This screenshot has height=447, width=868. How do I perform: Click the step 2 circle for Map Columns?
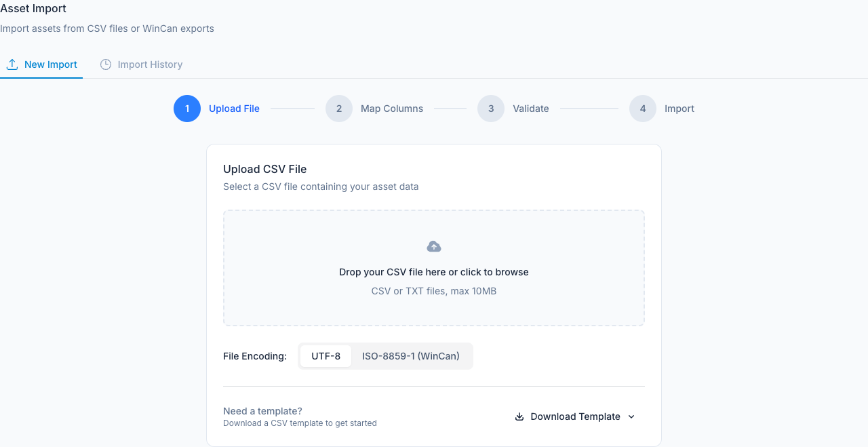[x=339, y=109]
